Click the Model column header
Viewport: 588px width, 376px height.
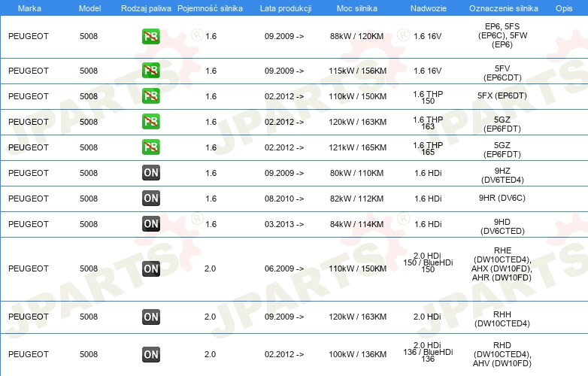click(x=89, y=8)
